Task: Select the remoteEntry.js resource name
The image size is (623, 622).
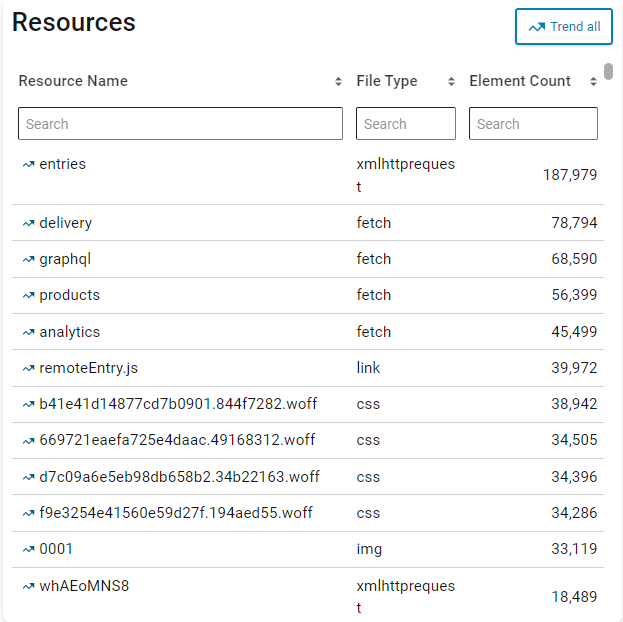Action: 89,368
